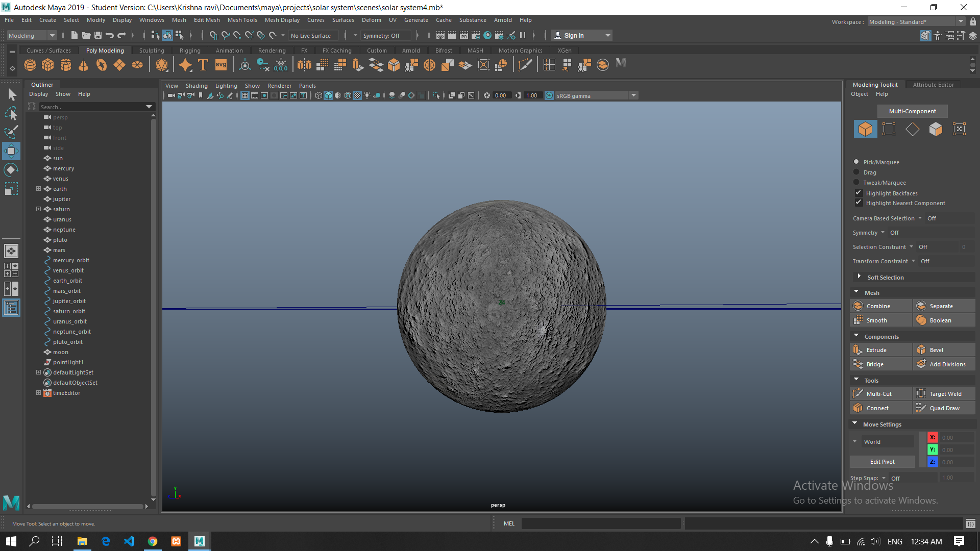The width and height of the screenshot is (980, 551).
Task: Click the polygon cube shelf icon
Action: pyautogui.click(x=48, y=65)
